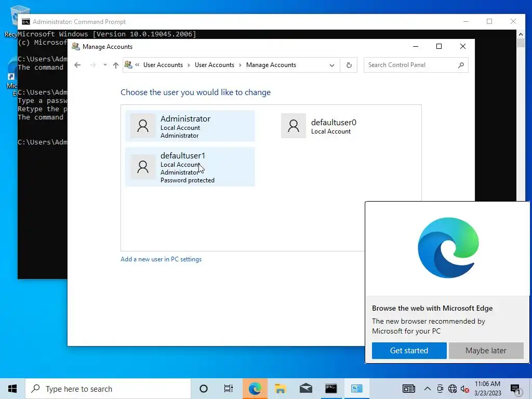This screenshot has height=399, width=532.
Task: Click the Command Prompt title bar icon
Action: pos(26,22)
